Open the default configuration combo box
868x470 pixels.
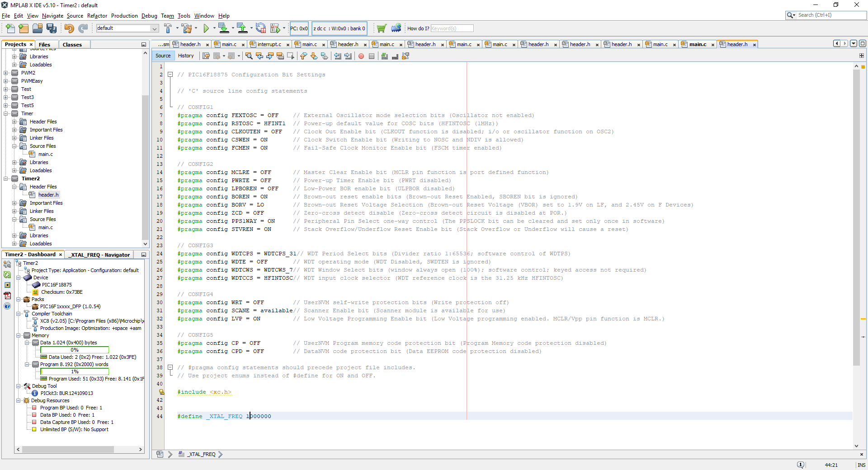point(127,28)
